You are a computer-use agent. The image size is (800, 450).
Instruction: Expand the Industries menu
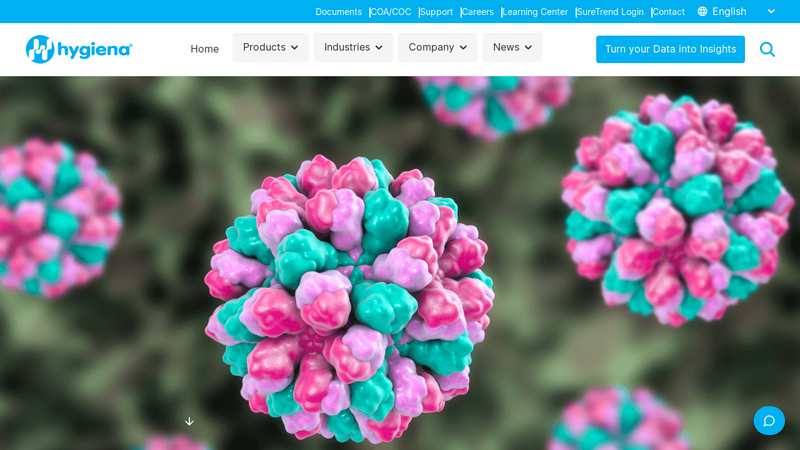click(353, 47)
